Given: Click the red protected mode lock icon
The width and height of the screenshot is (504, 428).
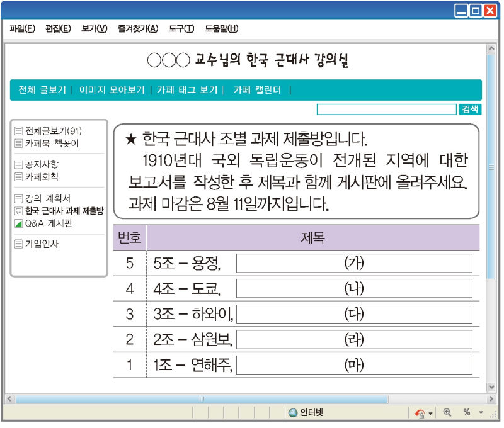Looking at the screenshot, I should coord(420,414).
